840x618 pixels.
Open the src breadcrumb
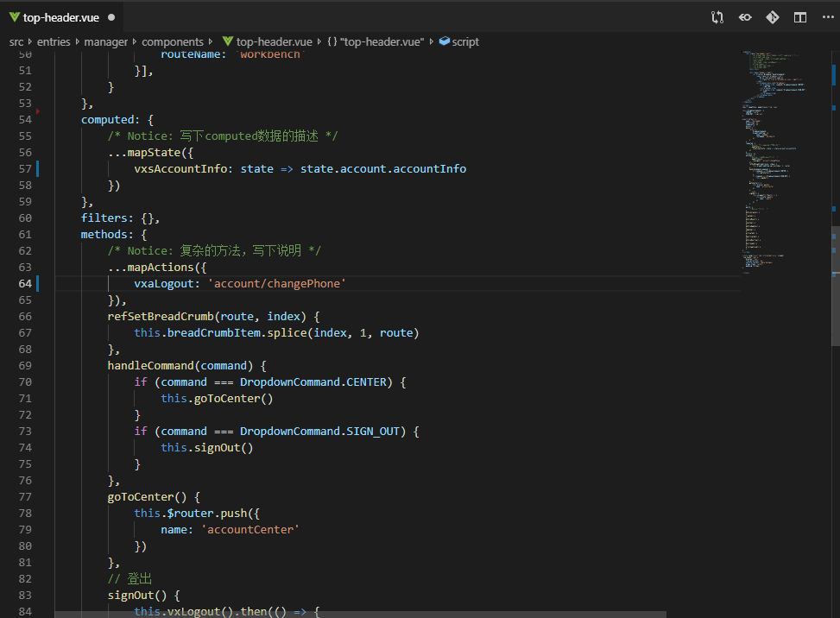[16, 41]
